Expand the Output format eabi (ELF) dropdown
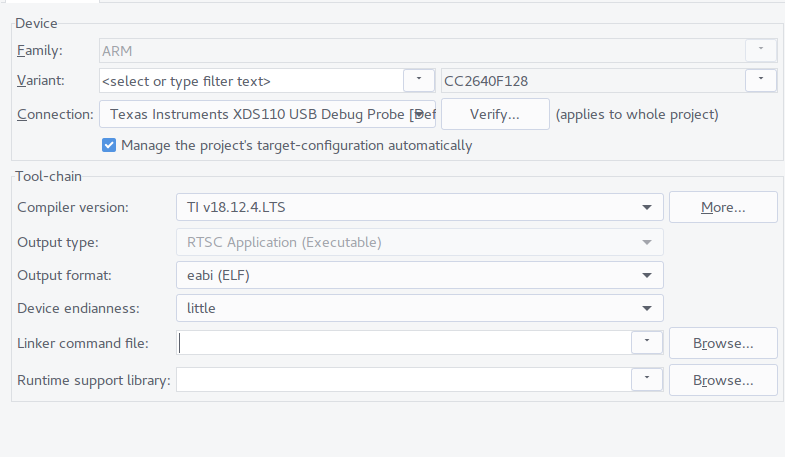 coord(419,275)
